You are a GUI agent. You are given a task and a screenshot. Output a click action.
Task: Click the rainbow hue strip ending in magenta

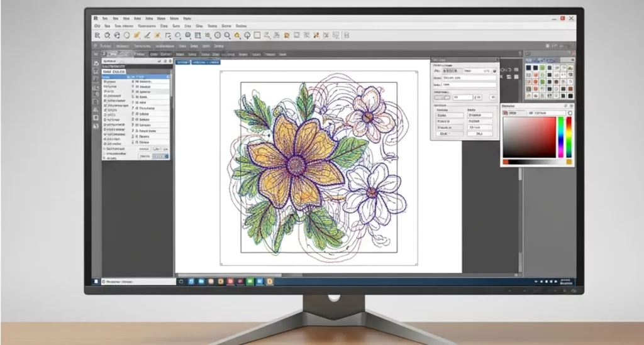[560, 137]
